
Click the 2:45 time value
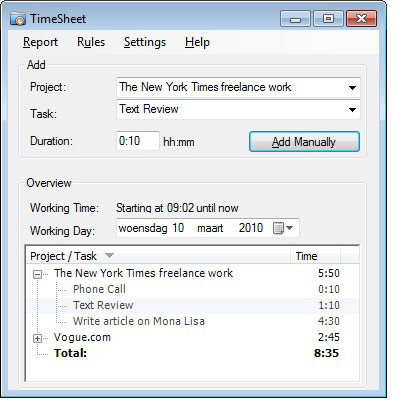point(329,337)
